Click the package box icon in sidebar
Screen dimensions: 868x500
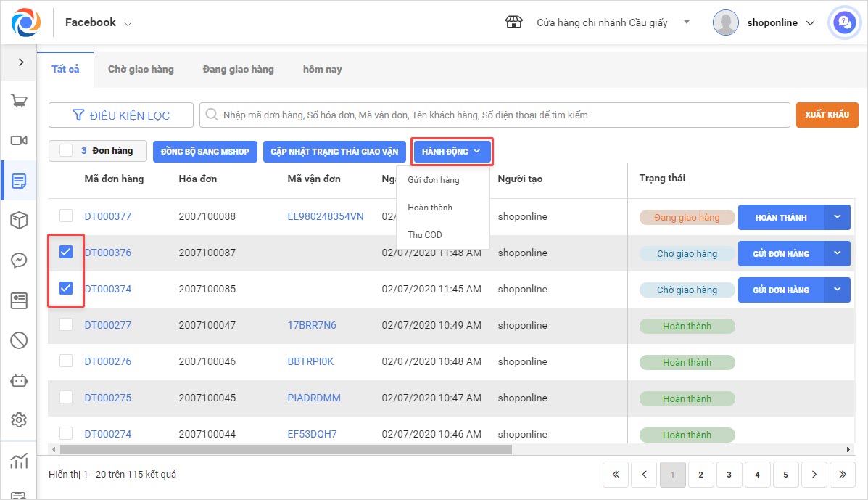20,221
